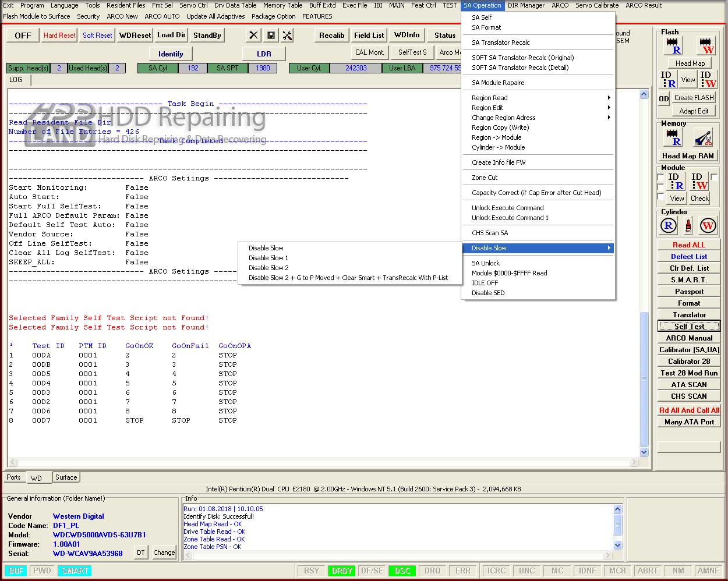This screenshot has width=728, height=581.
Task: Switch to the Surface tab
Action: point(66,477)
